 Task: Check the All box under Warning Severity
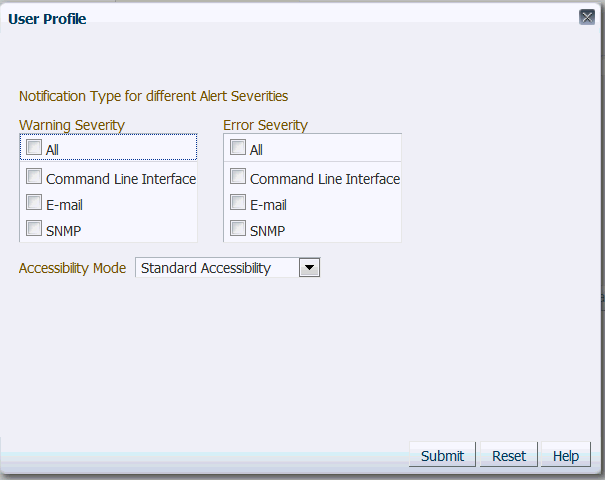coord(34,147)
